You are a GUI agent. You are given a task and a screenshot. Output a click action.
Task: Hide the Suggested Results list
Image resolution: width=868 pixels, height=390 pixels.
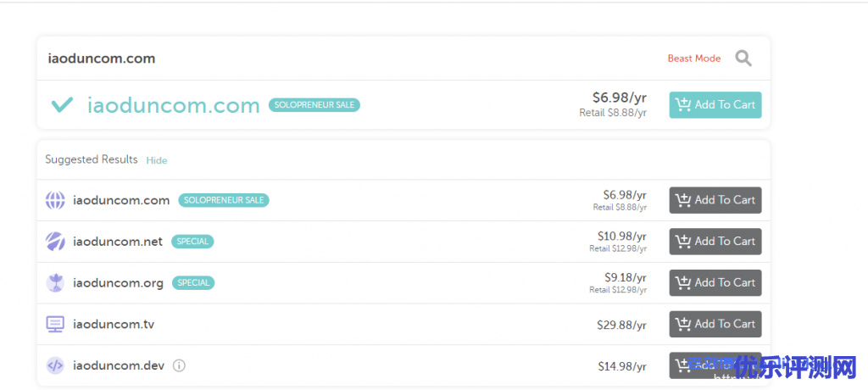pos(157,160)
